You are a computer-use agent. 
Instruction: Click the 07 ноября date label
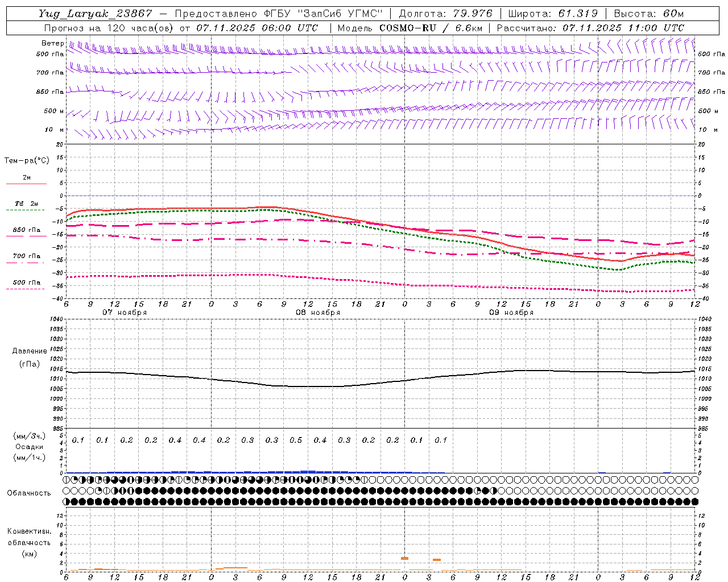124,313
